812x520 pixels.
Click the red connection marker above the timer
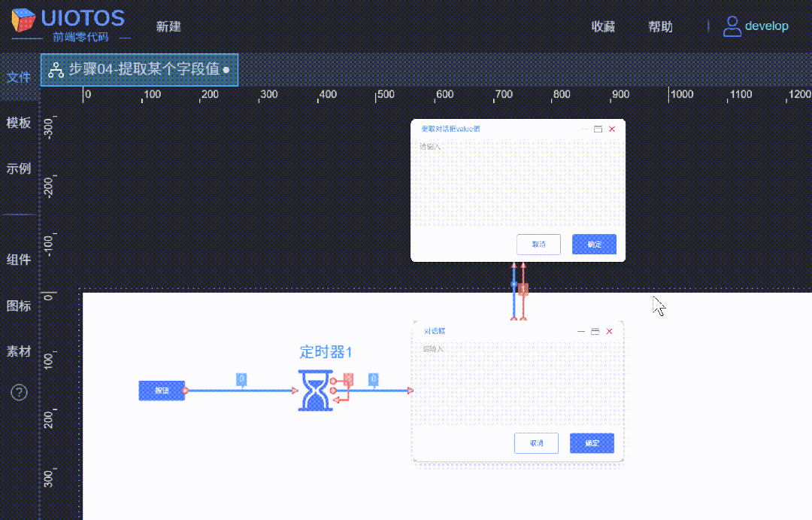(523, 289)
